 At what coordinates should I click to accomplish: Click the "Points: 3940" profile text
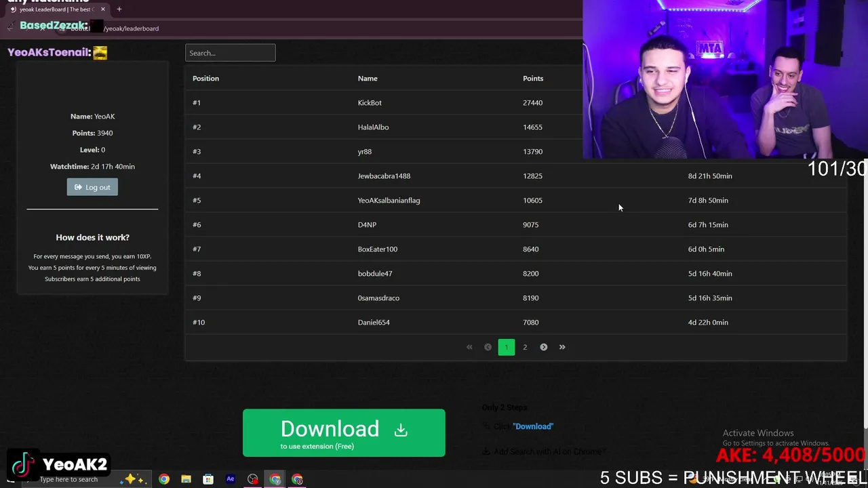click(92, 134)
